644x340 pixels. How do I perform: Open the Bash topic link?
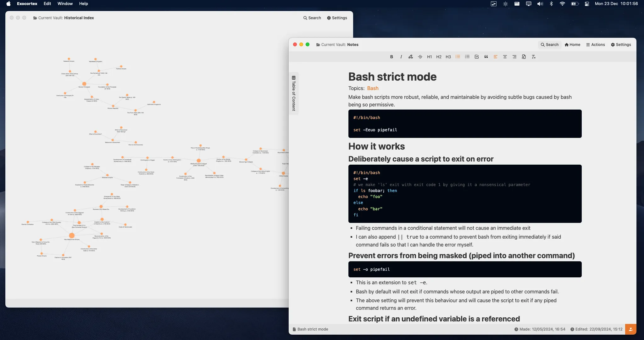(373, 88)
